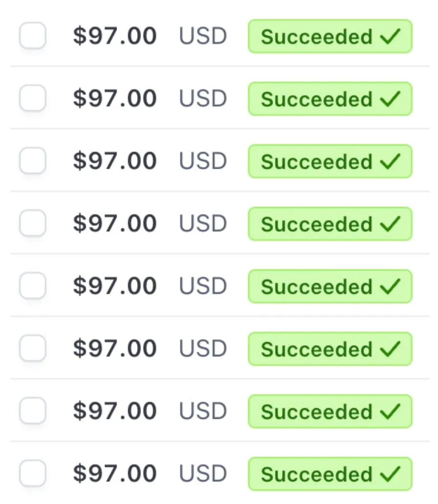Mark the sixth row's checkbox
Image resolution: width=438 pixels, height=504 pixels.
[33, 349]
